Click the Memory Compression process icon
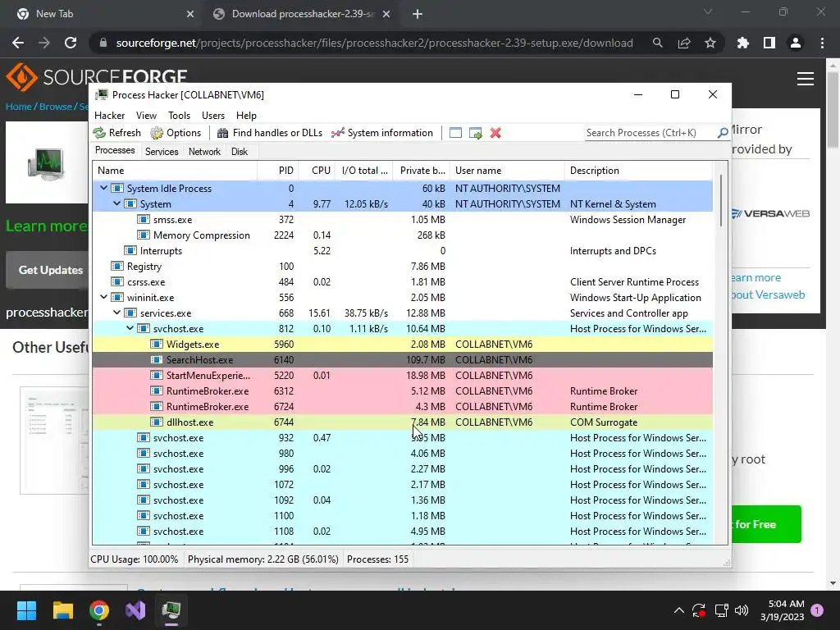The image size is (840, 630). [x=144, y=235]
